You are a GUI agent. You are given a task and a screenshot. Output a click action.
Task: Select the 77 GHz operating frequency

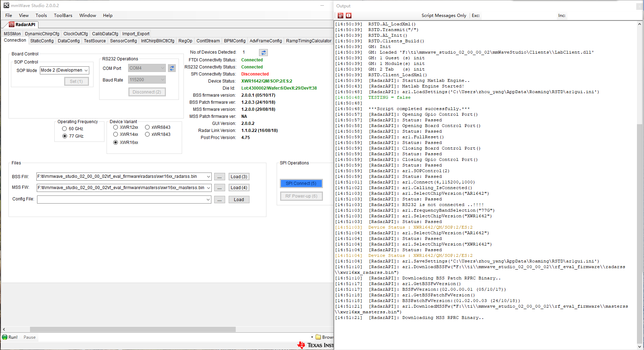(x=73, y=136)
